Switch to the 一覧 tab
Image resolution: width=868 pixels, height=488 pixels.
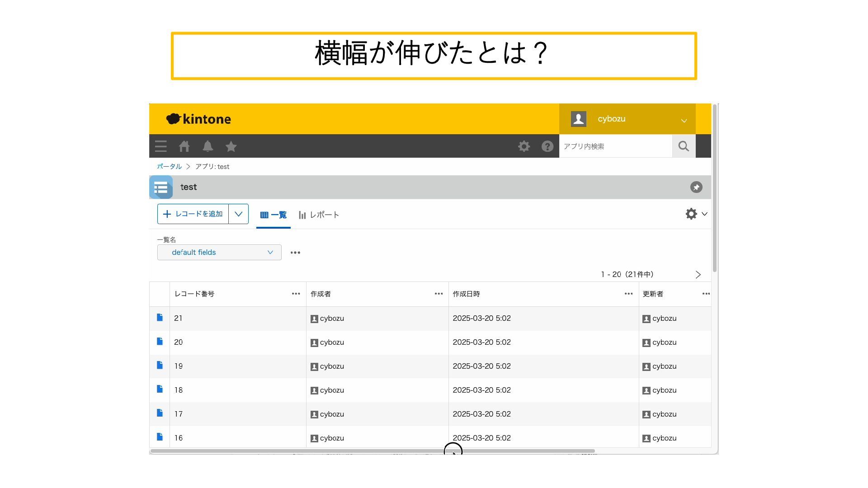point(274,215)
